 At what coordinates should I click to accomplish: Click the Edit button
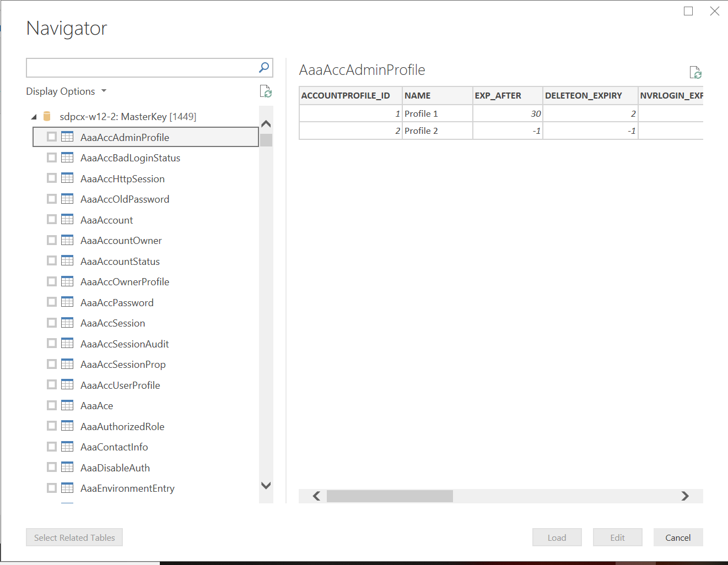[617, 537]
